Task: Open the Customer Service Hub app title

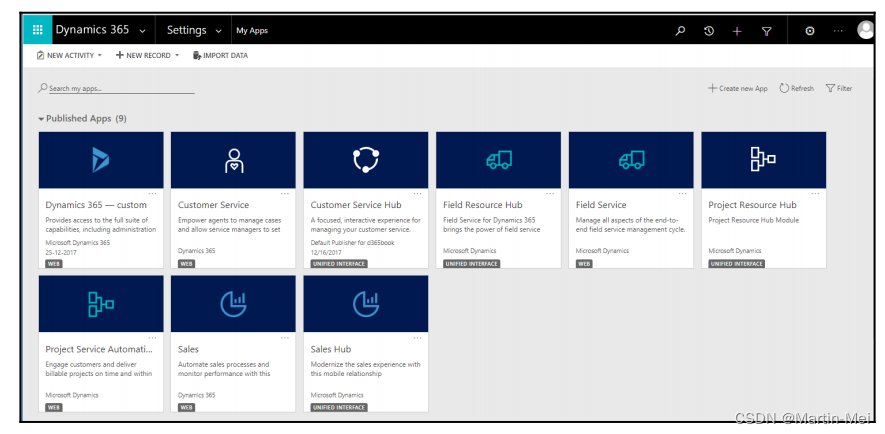Action: [x=356, y=205]
